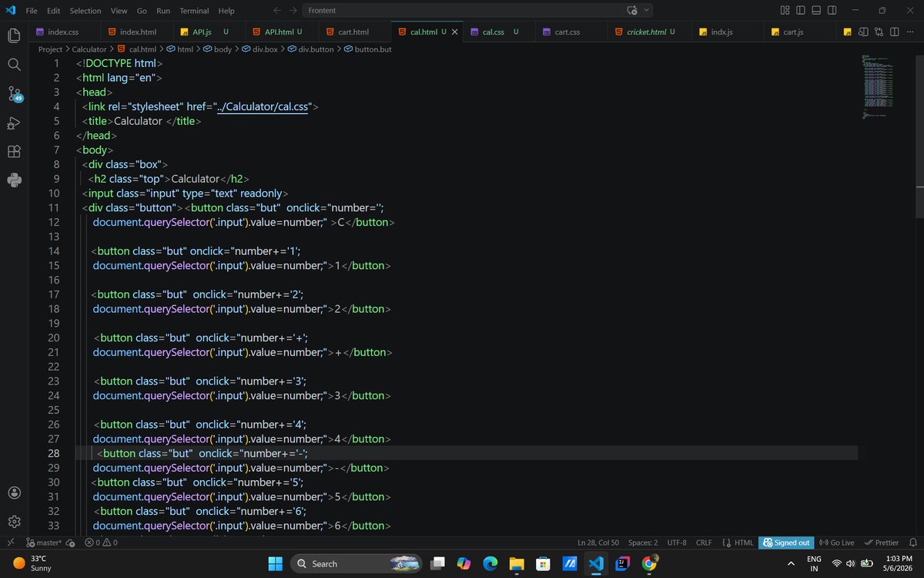Click the div.box breadcrumb
This screenshot has height=578, width=924.
[x=259, y=49]
